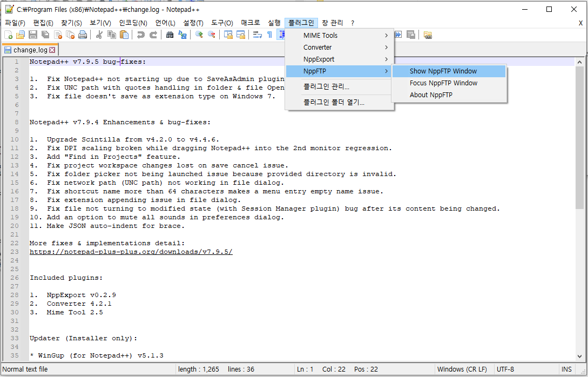
Task: Choose 플러그인 폴더 열기... entry
Action: 340,103
